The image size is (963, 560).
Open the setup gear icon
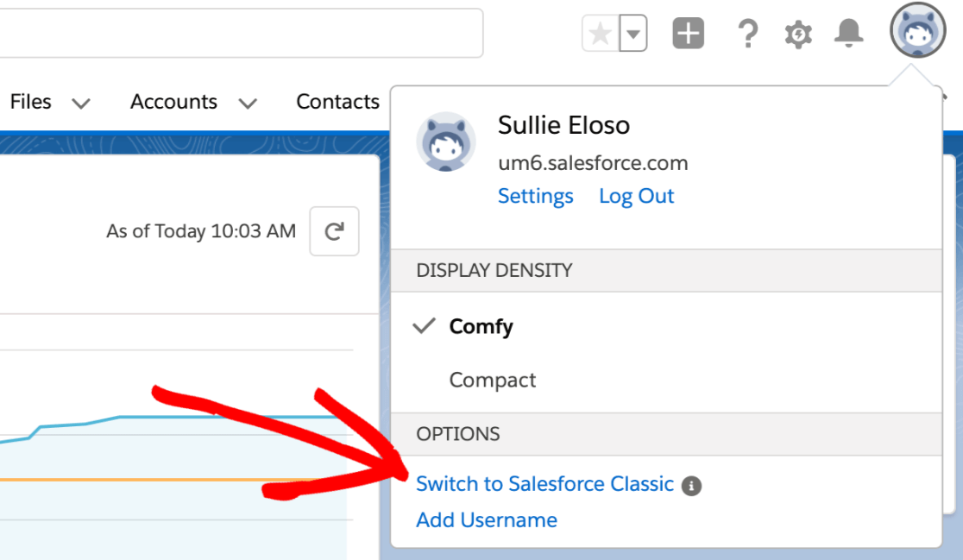point(798,35)
